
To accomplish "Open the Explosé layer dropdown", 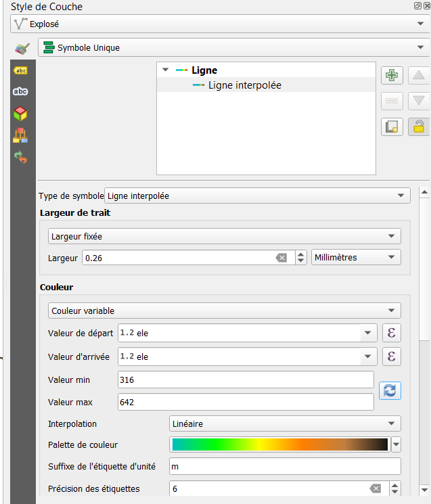I will (220, 24).
